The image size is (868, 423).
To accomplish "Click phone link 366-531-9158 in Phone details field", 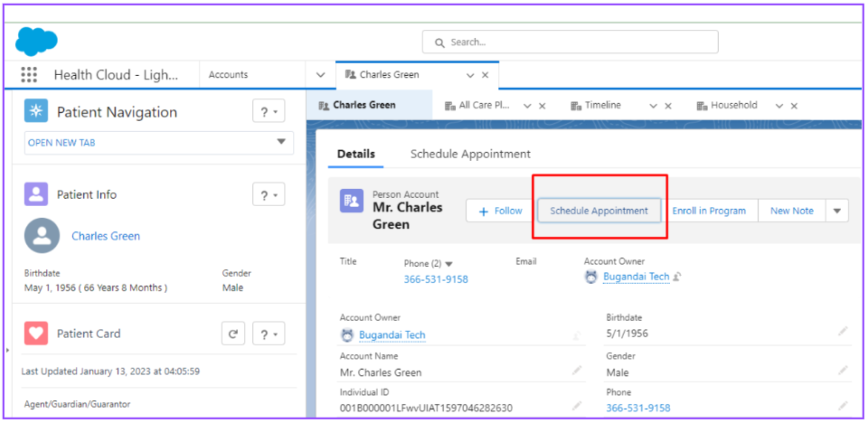I will [638, 408].
